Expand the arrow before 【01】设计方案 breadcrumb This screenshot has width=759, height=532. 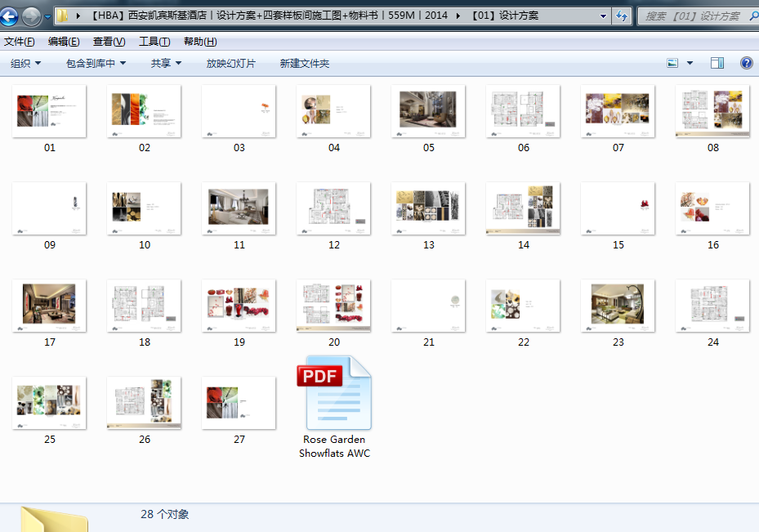point(458,16)
